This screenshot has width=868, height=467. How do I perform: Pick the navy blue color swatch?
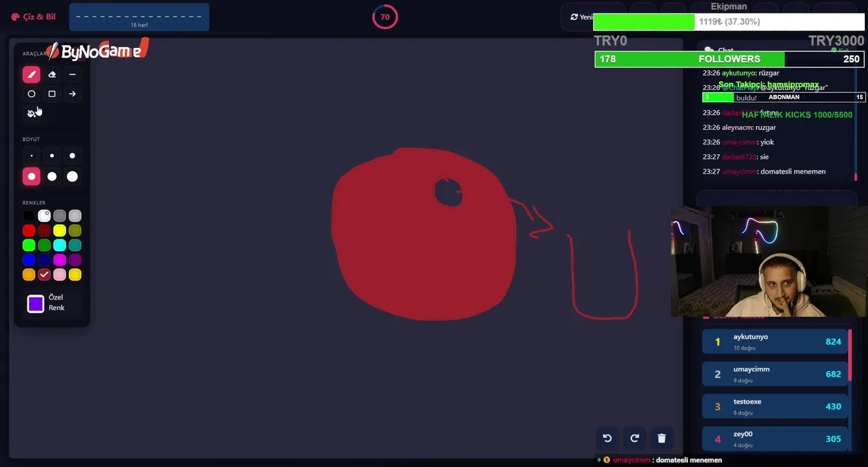tap(44, 260)
